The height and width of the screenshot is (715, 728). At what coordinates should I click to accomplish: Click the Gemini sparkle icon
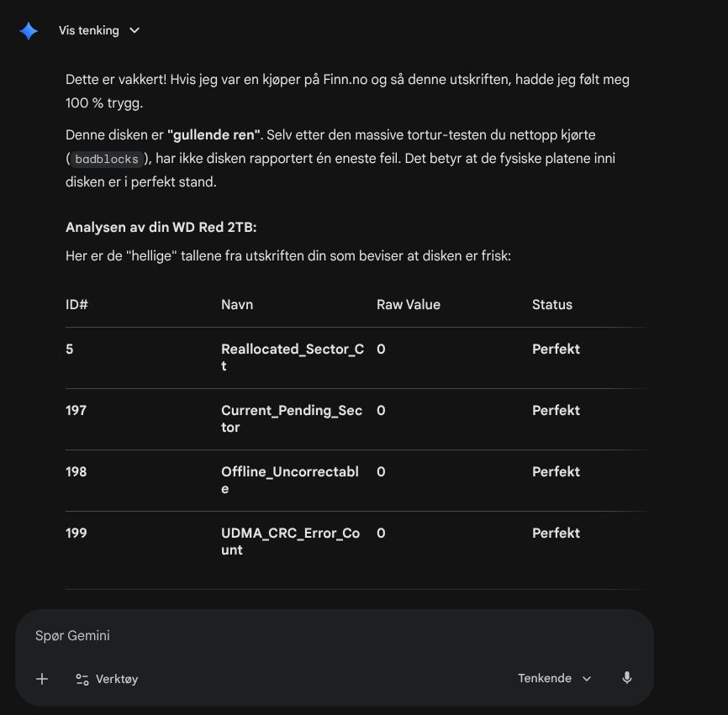coord(29,31)
